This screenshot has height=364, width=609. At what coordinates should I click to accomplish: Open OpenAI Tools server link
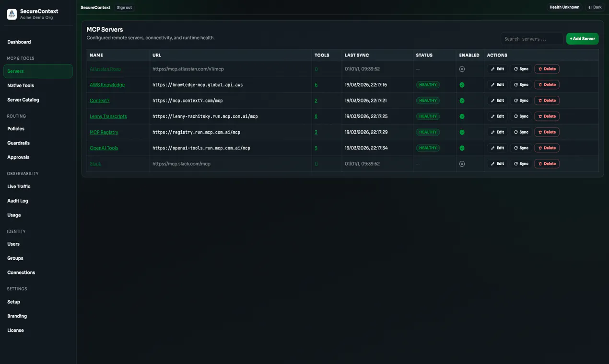[104, 148]
